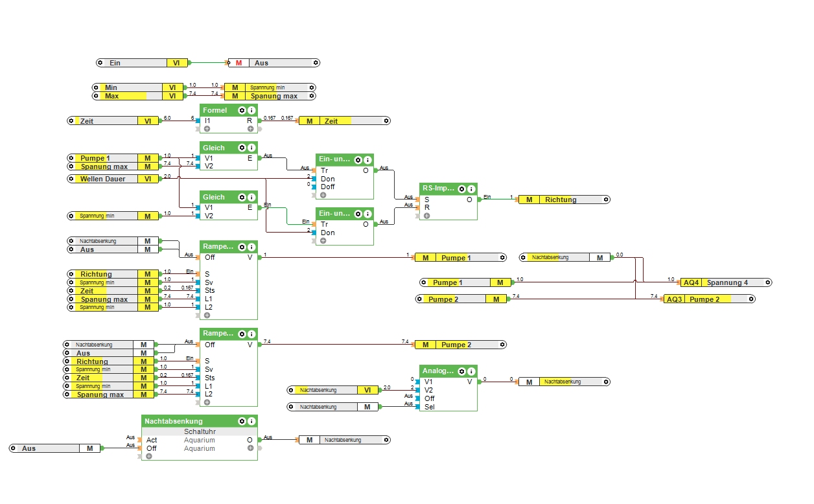814x504 pixels.
Task: Open gear of Gleich block whose output reads Aus
Action: tap(242, 148)
